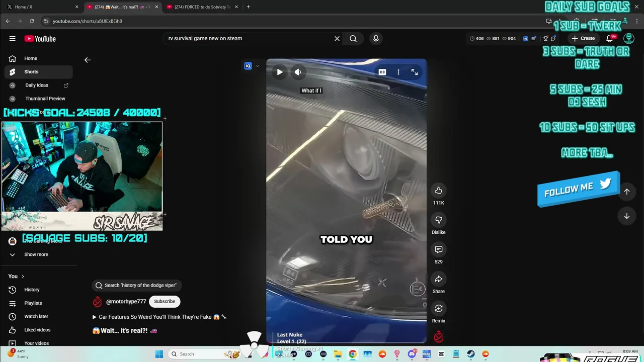
Task: Remix this Short
Action: point(439,308)
